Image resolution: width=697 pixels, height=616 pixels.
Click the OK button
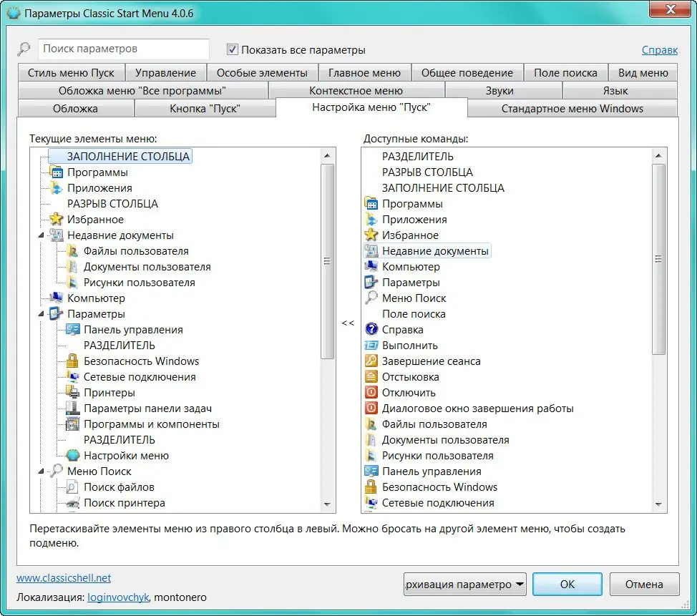(567, 584)
